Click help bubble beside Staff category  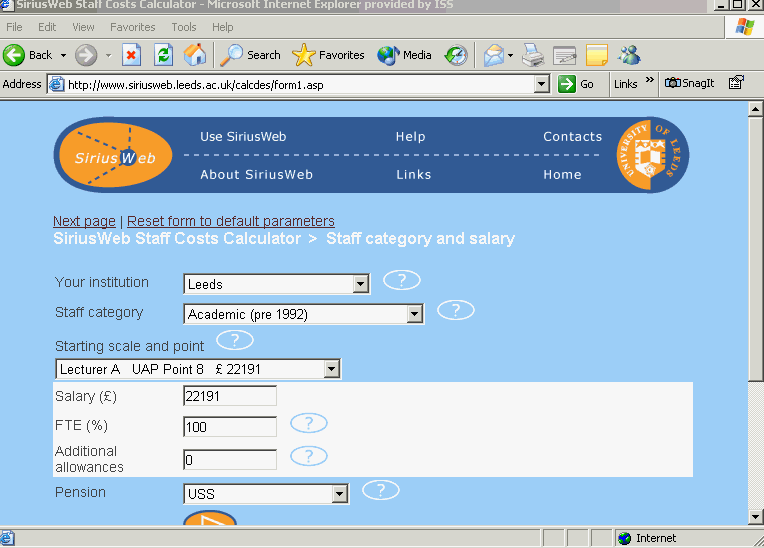pyautogui.click(x=456, y=310)
